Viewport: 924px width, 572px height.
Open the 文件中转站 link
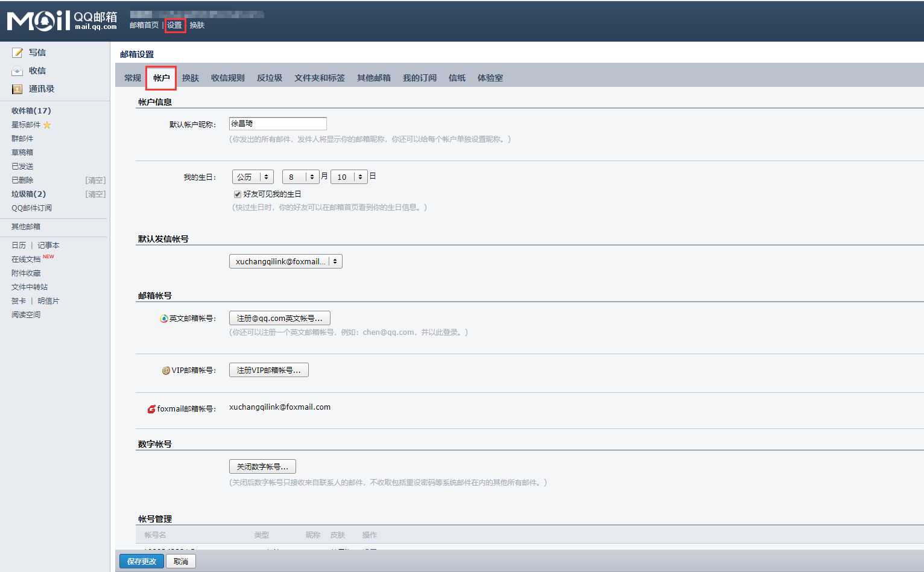tap(30, 287)
